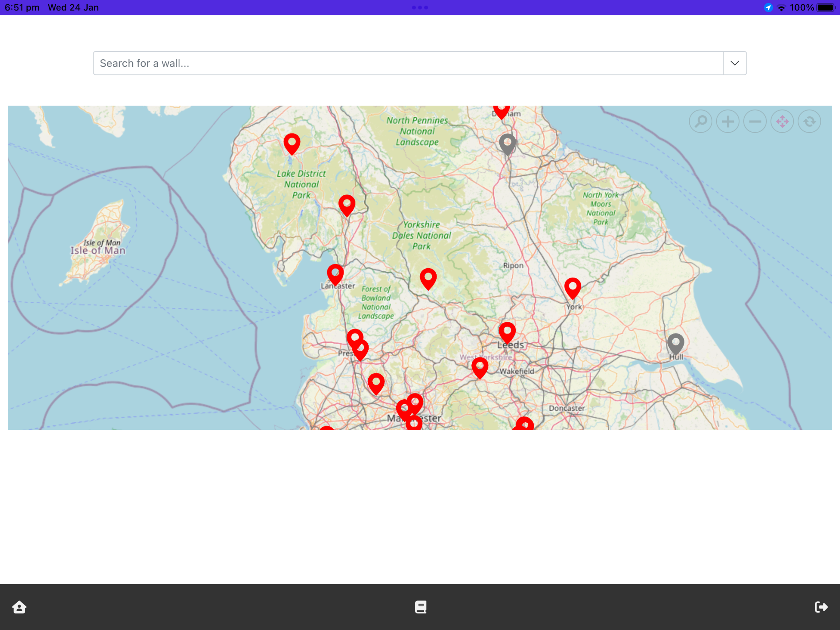Click red pin south of Yorkshire Dales
This screenshot has width=840, height=630.
tap(428, 278)
